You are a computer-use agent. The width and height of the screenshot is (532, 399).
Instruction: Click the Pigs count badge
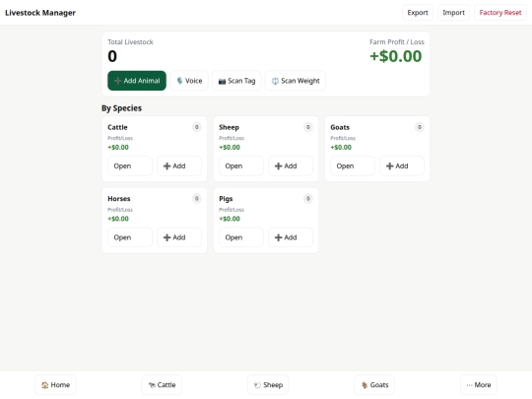(x=308, y=198)
